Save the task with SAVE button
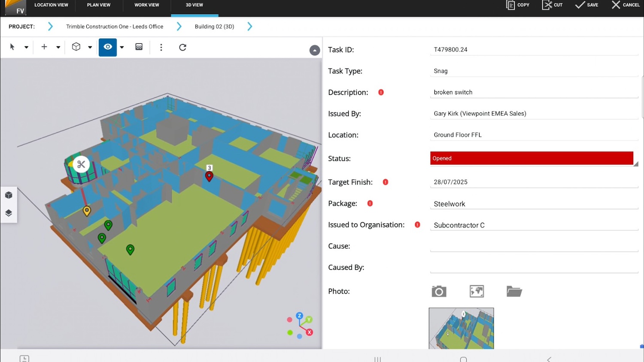This screenshot has width=644, height=362. 586,5
